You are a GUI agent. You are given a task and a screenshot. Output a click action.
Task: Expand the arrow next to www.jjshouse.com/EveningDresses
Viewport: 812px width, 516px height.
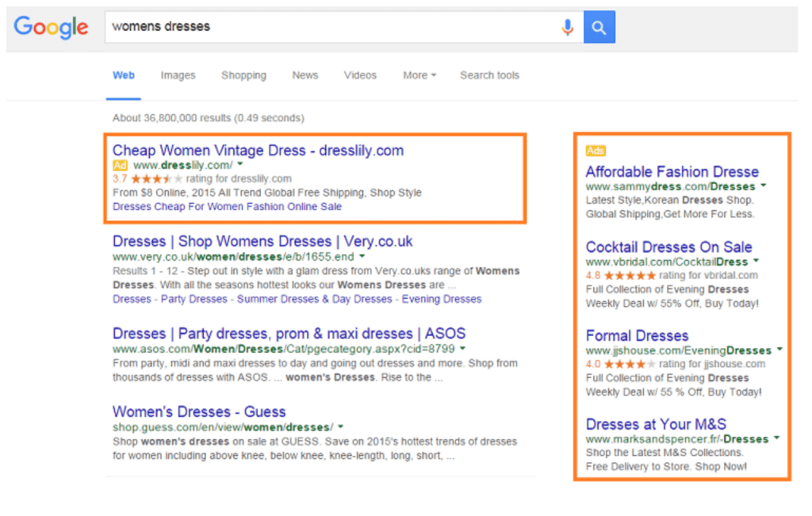pyautogui.click(x=779, y=350)
